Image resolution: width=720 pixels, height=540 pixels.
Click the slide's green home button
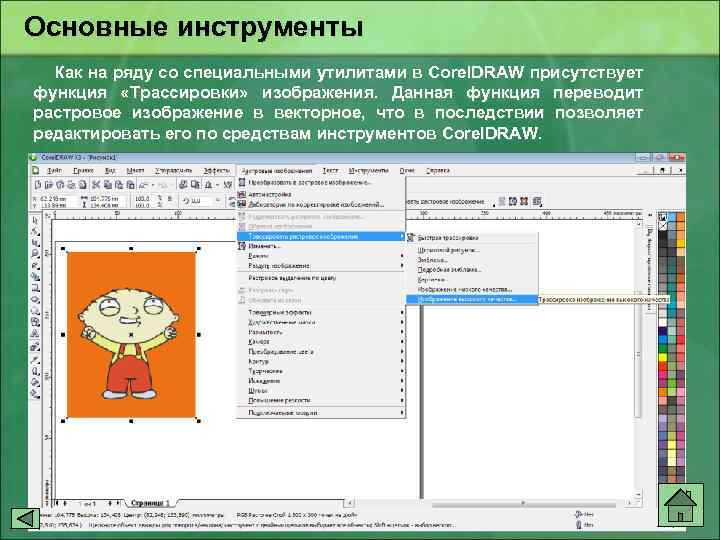(x=681, y=505)
